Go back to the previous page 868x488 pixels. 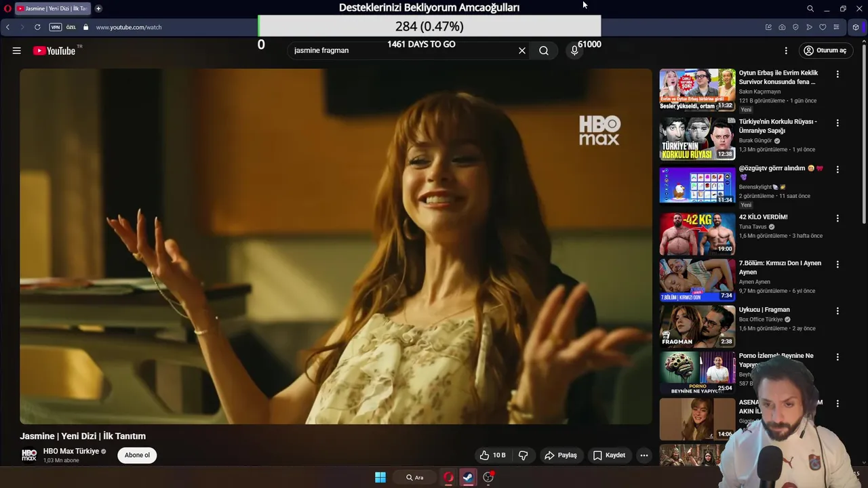(7, 27)
